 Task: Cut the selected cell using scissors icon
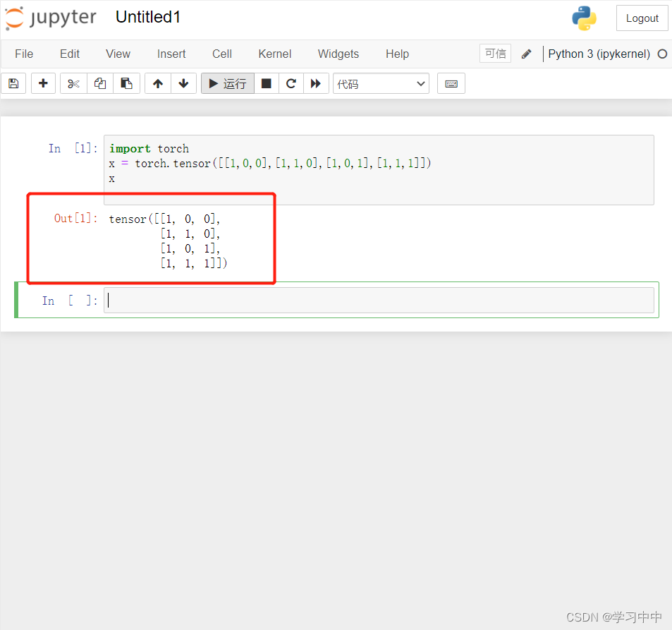tap(73, 83)
